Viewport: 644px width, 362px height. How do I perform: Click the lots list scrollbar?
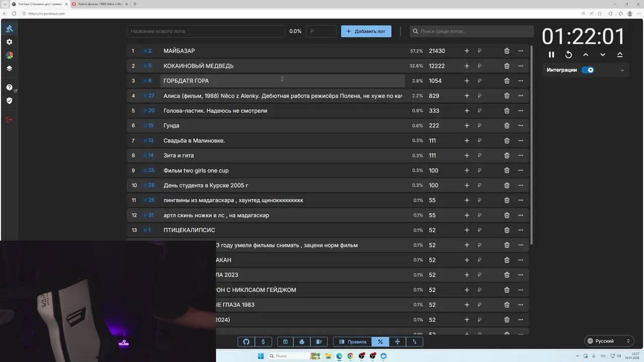click(x=531, y=146)
